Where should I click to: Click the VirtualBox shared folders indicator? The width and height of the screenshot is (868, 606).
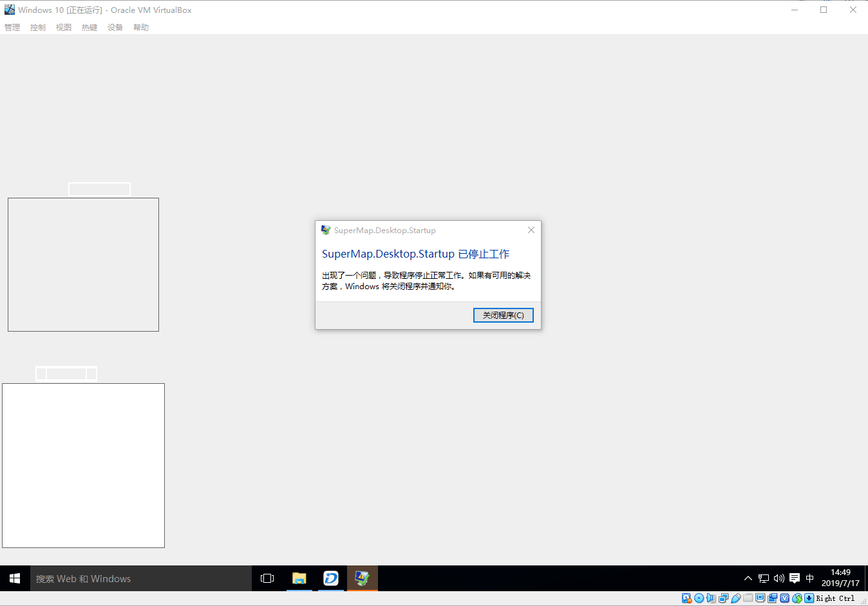pyautogui.click(x=748, y=598)
